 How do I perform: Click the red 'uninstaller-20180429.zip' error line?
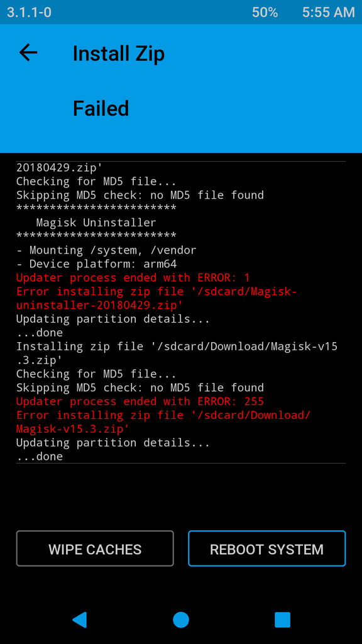click(100, 305)
